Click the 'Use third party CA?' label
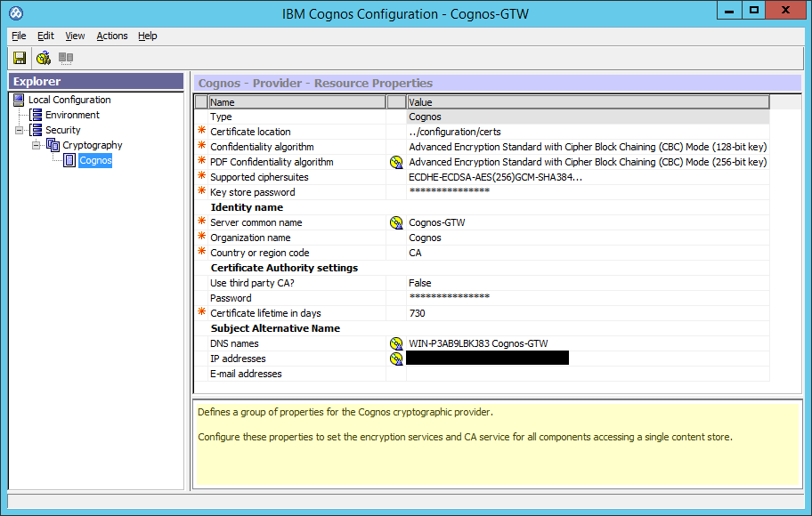The image size is (812, 516). click(252, 283)
